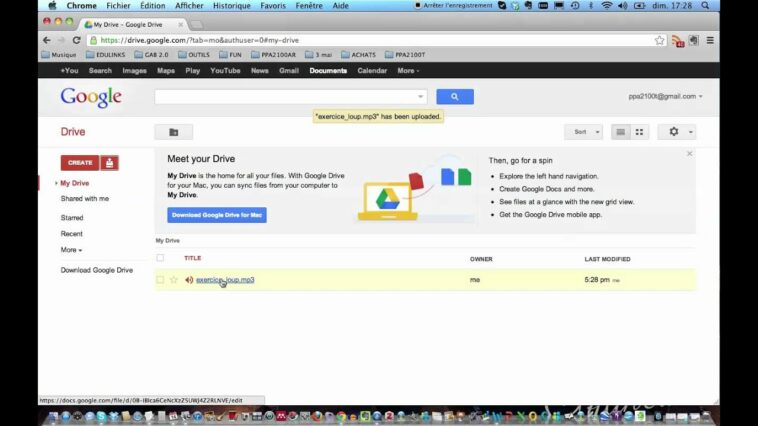
Task: Open the ACHATS bookmark folder
Action: coord(358,55)
